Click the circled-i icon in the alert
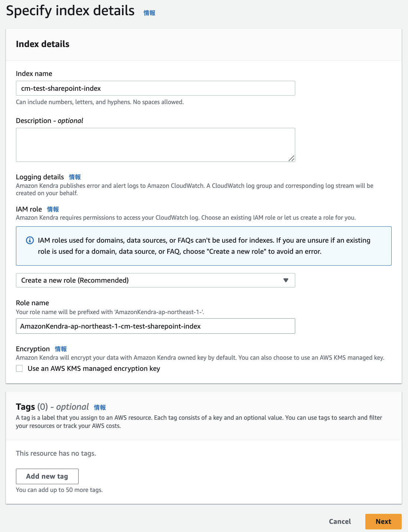This screenshot has height=532, width=408. [x=30, y=240]
